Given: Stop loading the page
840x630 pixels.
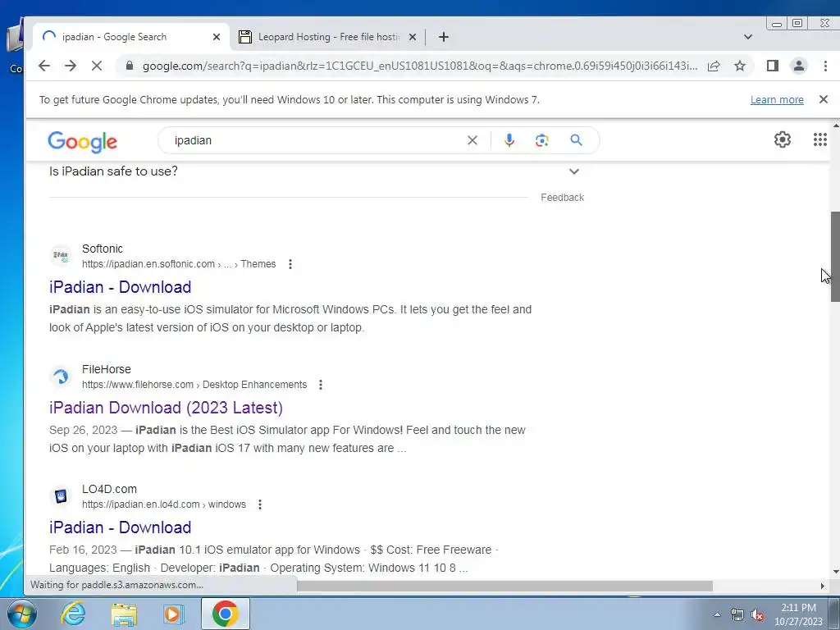Looking at the screenshot, I should (x=97, y=66).
